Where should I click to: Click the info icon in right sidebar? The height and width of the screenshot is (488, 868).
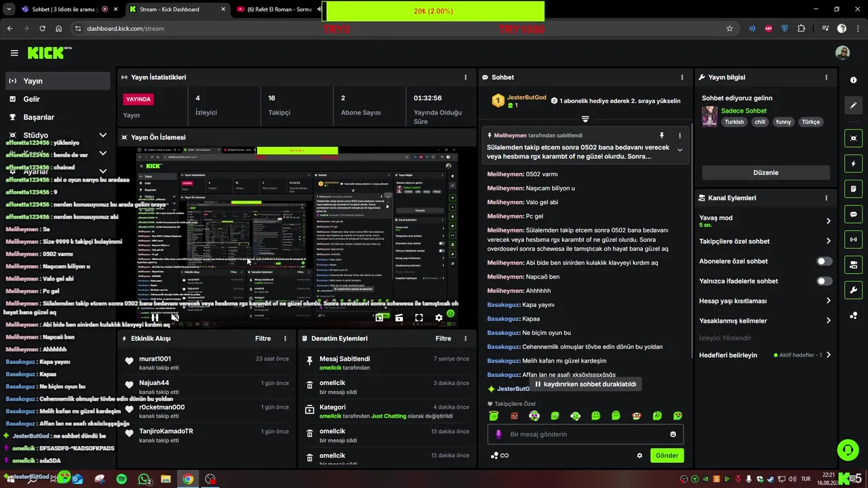(853, 80)
